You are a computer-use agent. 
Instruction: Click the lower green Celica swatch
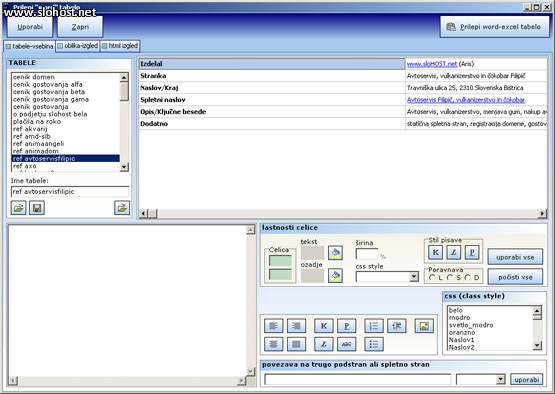(280, 275)
